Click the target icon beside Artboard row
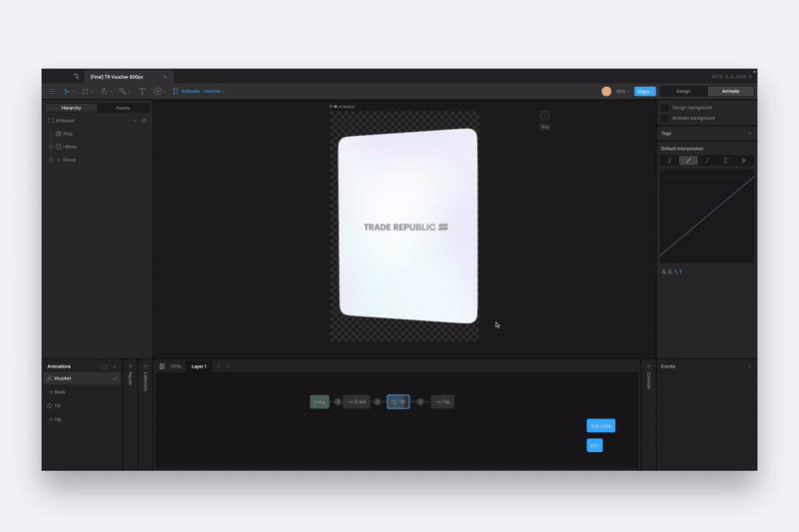The height and width of the screenshot is (532, 799). [144, 121]
